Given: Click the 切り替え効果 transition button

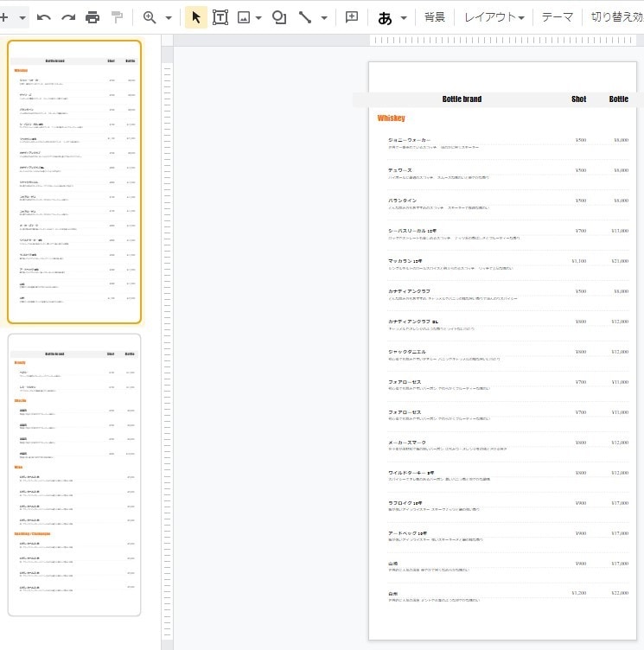Looking at the screenshot, I should click(x=617, y=17).
